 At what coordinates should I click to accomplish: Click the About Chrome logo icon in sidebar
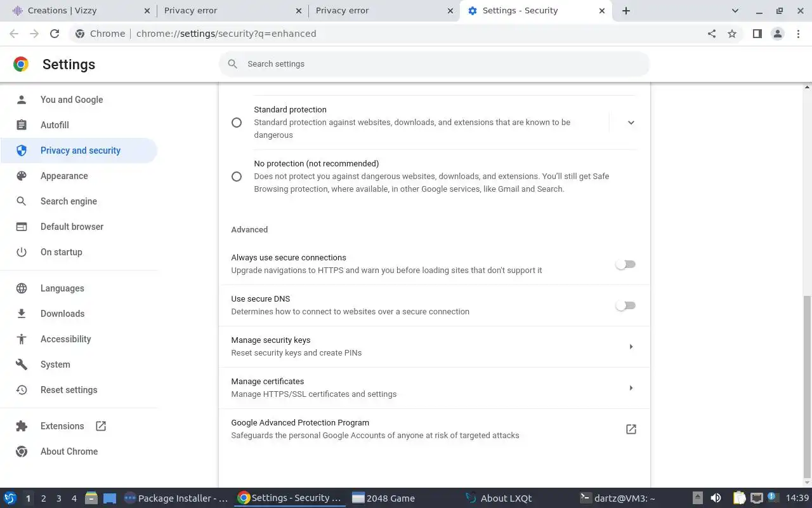tap(22, 451)
